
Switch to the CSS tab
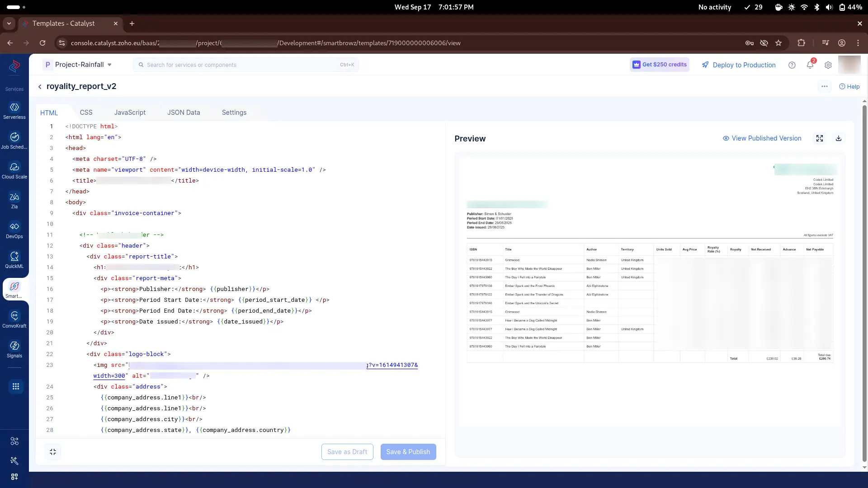[86, 112]
